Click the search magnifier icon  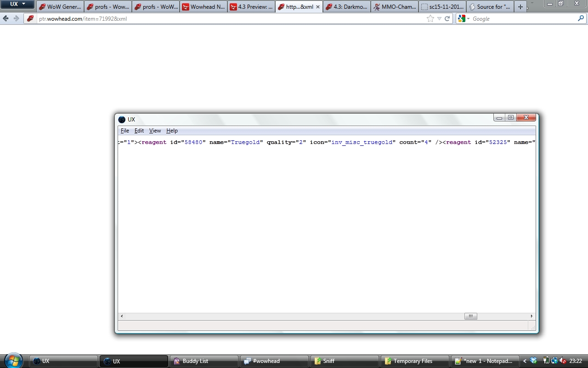(x=581, y=19)
